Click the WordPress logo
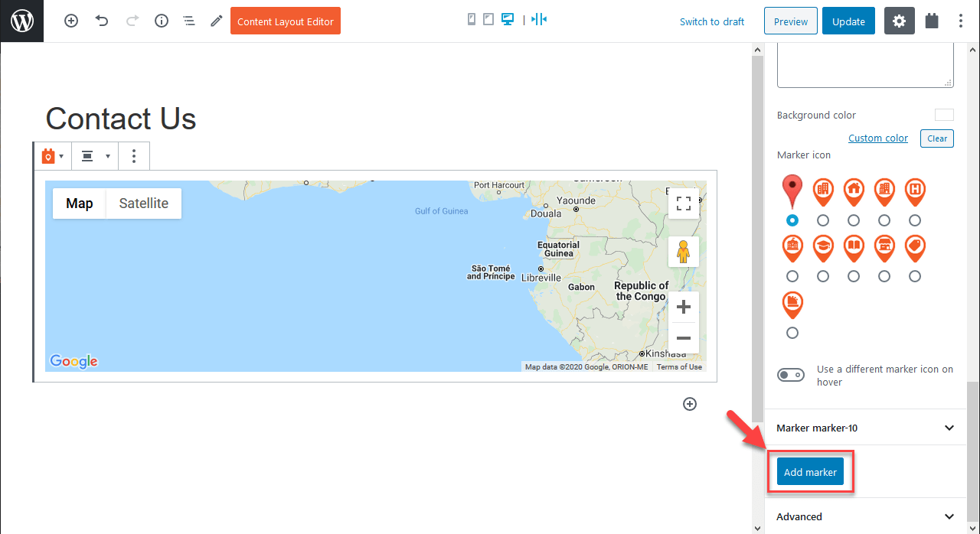The height and width of the screenshot is (534, 980). tap(21, 21)
